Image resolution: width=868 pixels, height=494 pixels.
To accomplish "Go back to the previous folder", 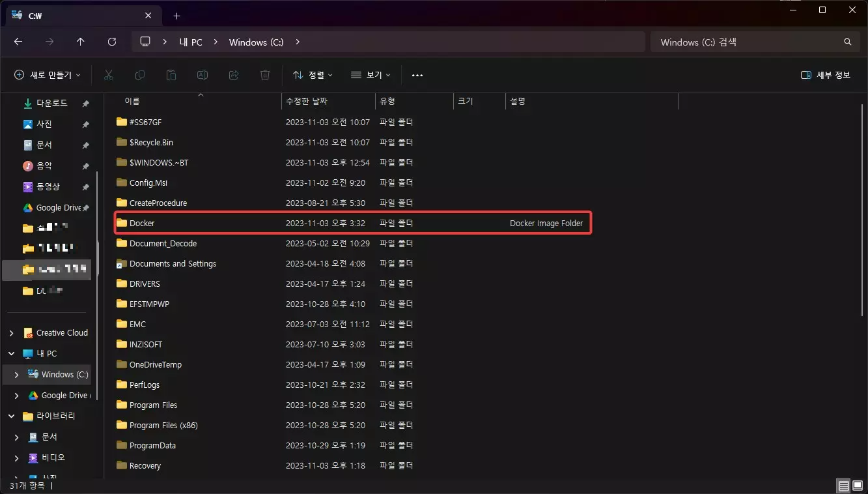I will (18, 42).
